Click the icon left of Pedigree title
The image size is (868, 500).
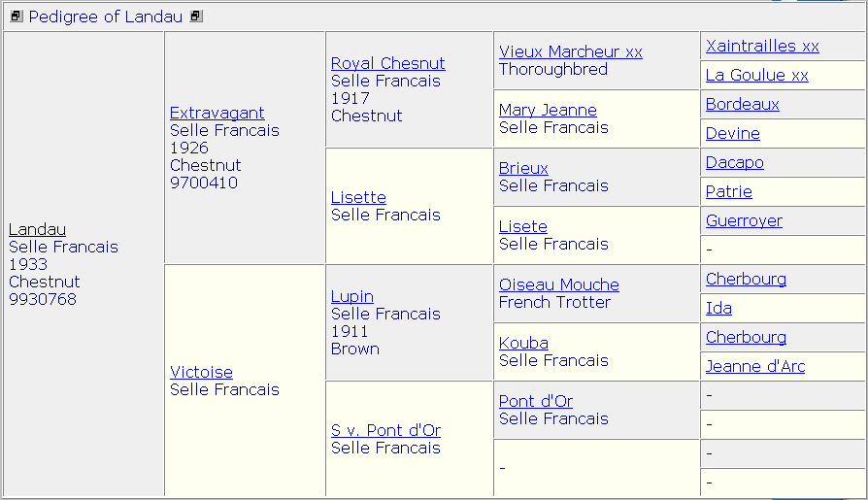pyautogui.click(x=17, y=17)
